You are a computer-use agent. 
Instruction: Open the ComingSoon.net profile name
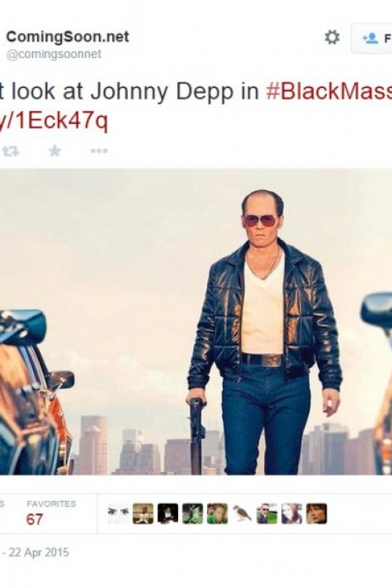[x=67, y=37]
